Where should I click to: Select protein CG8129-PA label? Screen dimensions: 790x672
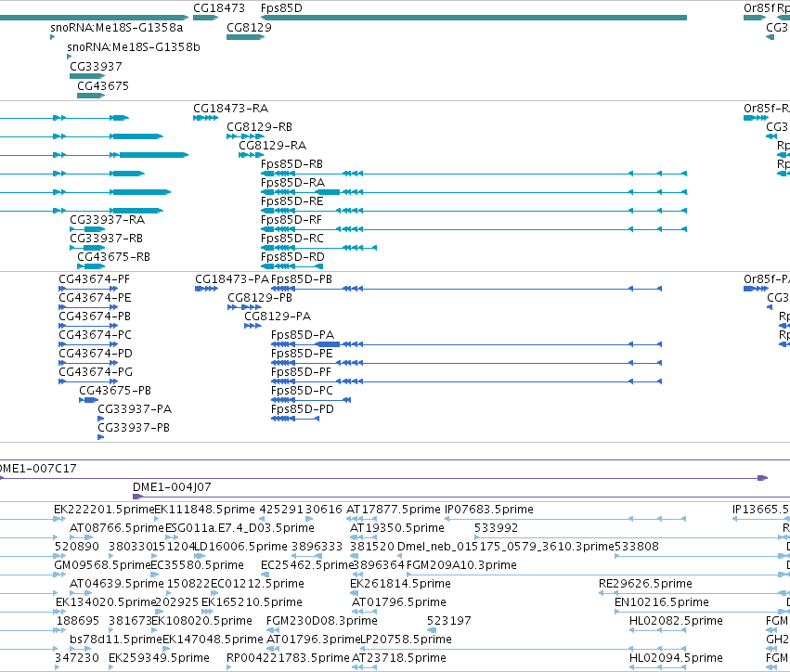278,317
